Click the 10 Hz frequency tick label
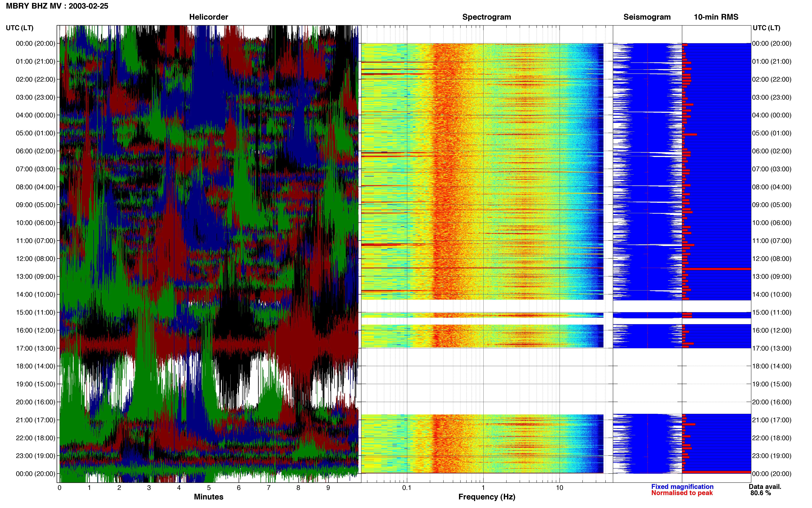The height and width of the screenshot is (508, 812). click(x=559, y=487)
